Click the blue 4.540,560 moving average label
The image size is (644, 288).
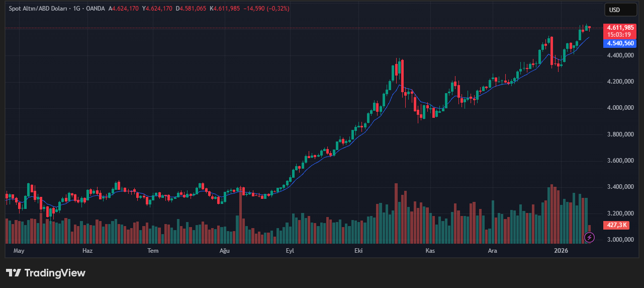(620, 43)
